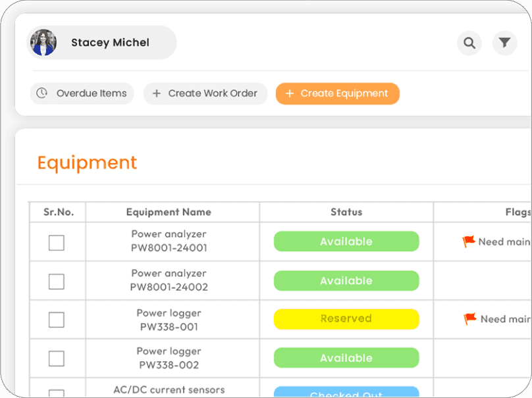The height and width of the screenshot is (398, 532).
Task: Click the Stacey Michel user name
Action: click(110, 42)
